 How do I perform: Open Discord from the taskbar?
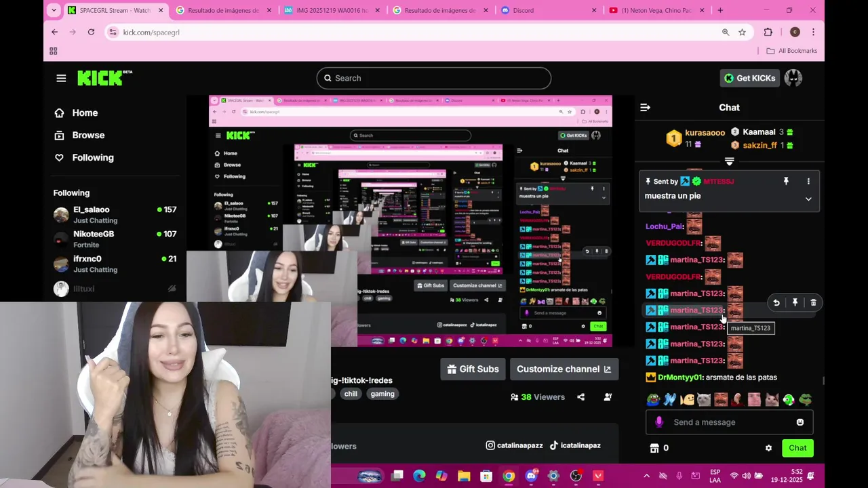click(x=531, y=476)
